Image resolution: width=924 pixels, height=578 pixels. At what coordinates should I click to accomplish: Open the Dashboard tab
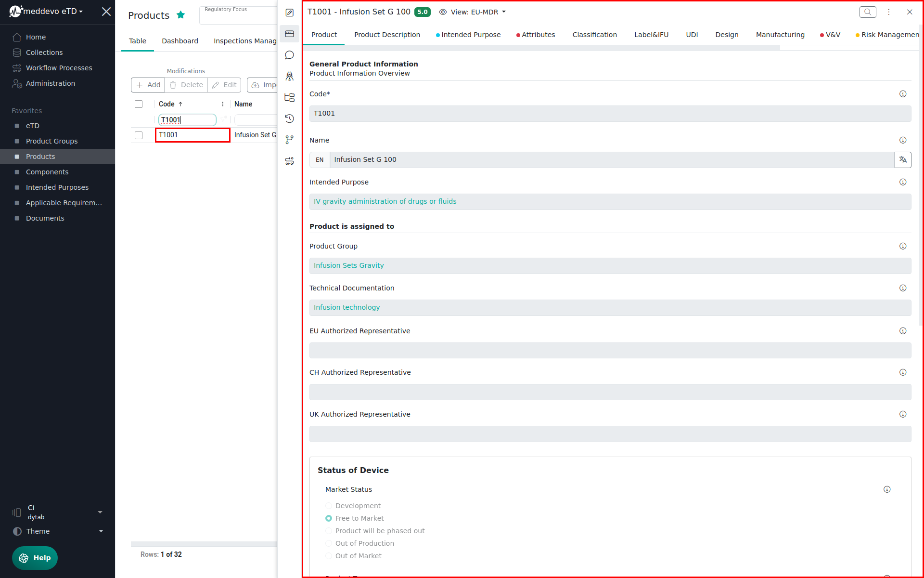pyautogui.click(x=180, y=41)
